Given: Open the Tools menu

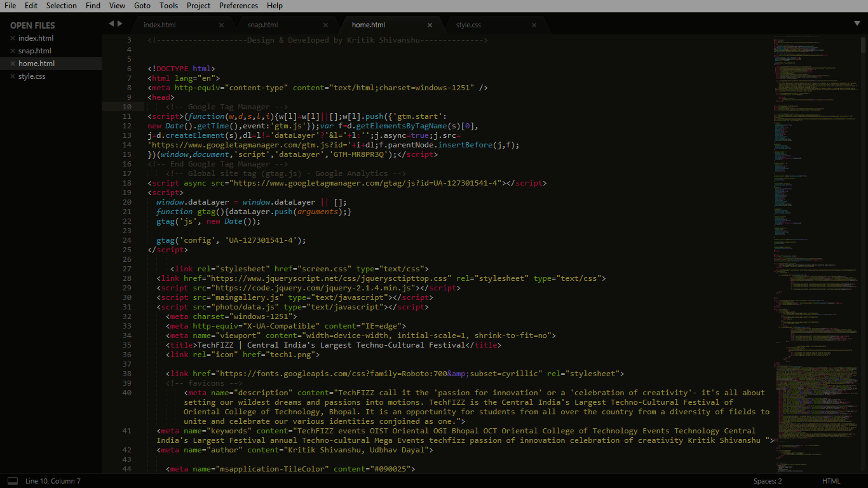Looking at the screenshot, I should point(169,6).
